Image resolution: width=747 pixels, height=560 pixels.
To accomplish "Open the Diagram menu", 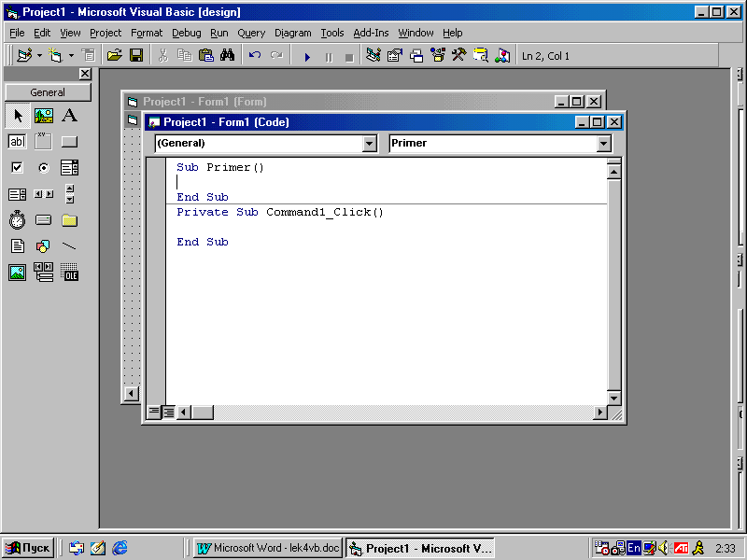I will point(292,33).
